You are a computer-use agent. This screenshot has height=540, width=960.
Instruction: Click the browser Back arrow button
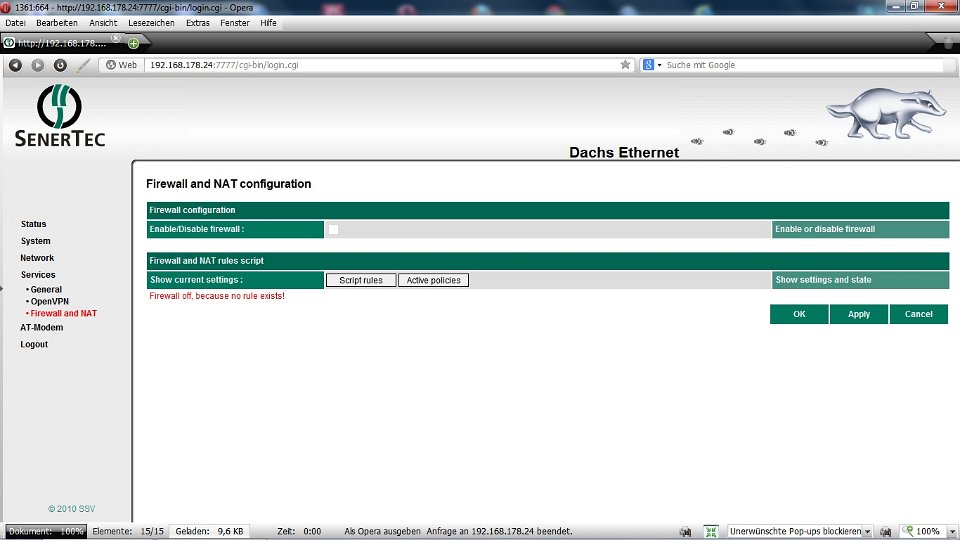tap(15, 65)
